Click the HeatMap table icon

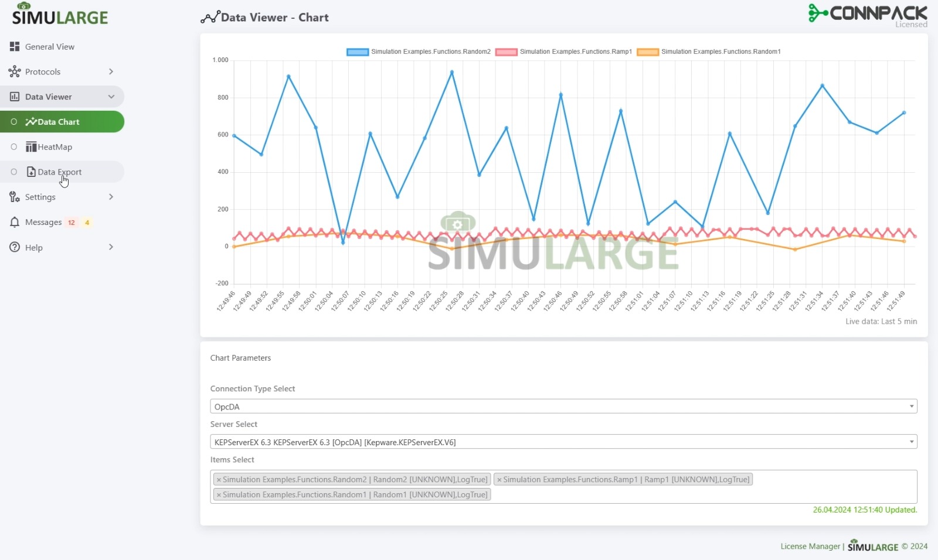pos(31,147)
